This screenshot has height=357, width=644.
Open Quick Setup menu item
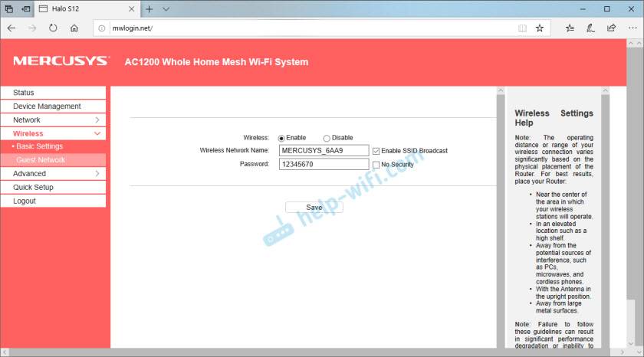pos(54,187)
